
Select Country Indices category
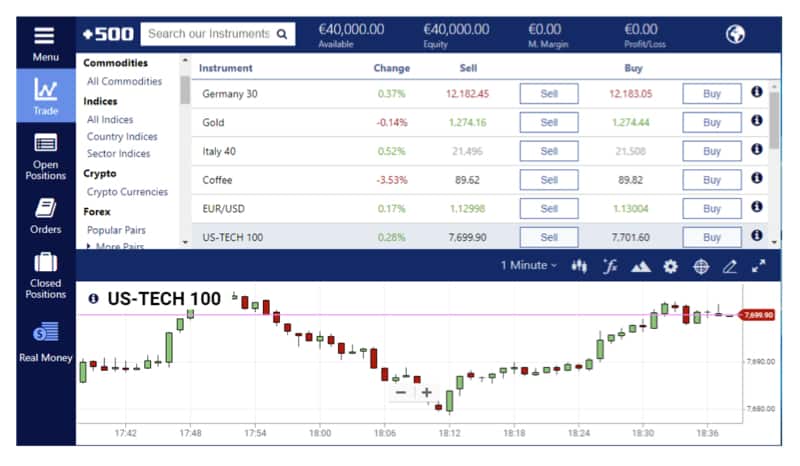point(122,136)
